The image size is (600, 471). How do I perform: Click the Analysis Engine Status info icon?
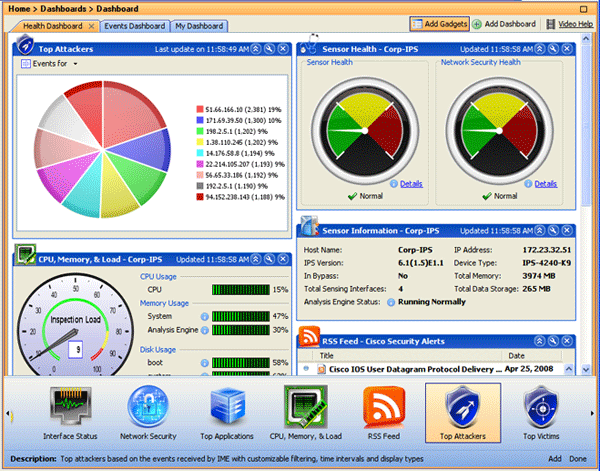coord(391,302)
